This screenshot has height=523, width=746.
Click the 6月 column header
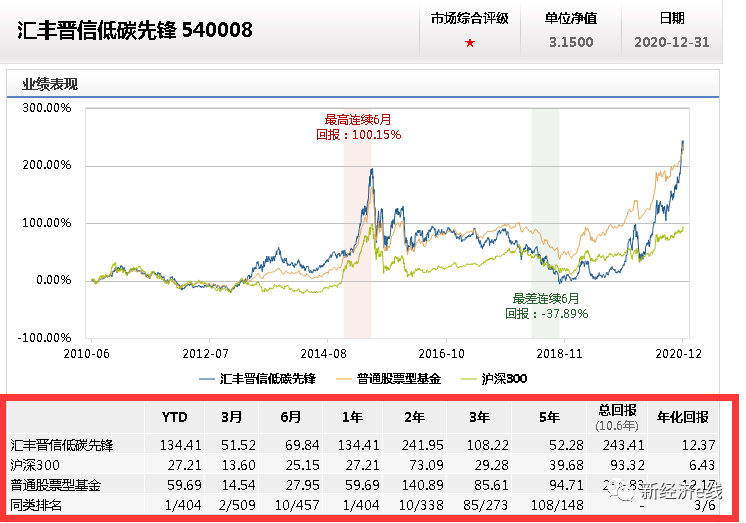[x=291, y=417]
